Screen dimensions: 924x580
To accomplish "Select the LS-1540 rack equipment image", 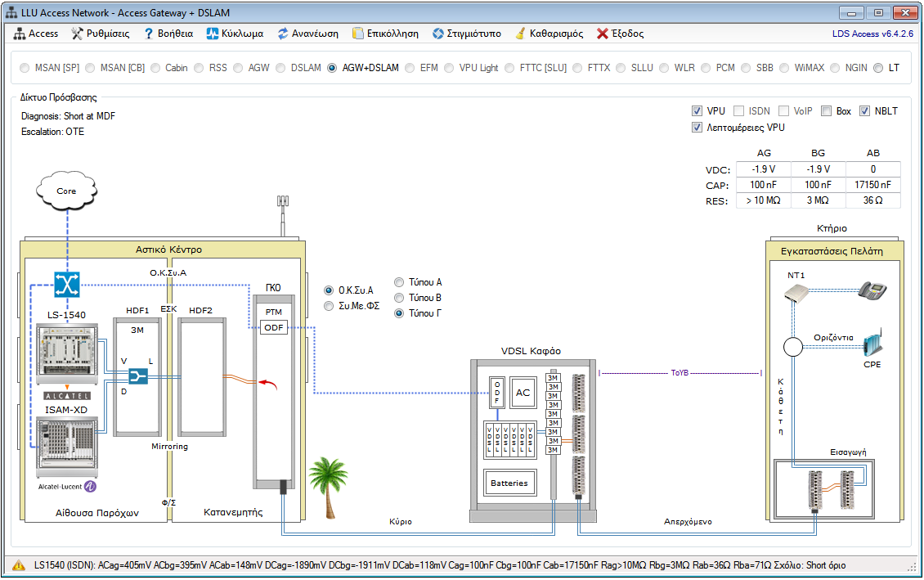I will pyautogui.click(x=65, y=353).
